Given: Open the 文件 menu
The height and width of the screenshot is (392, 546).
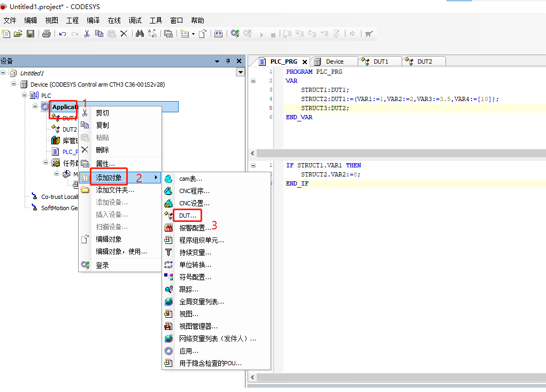Looking at the screenshot, I should click(x=10, y=20).
